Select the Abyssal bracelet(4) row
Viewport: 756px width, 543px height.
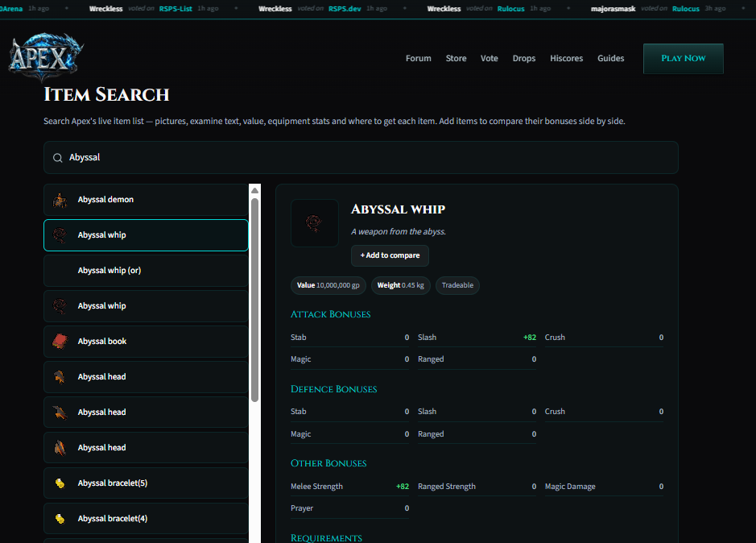click(x=146, y=519)
